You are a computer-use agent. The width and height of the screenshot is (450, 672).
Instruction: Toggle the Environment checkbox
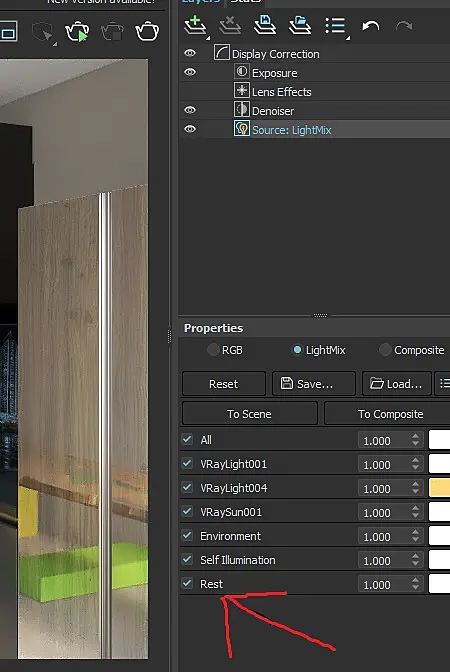pos(187,535)
